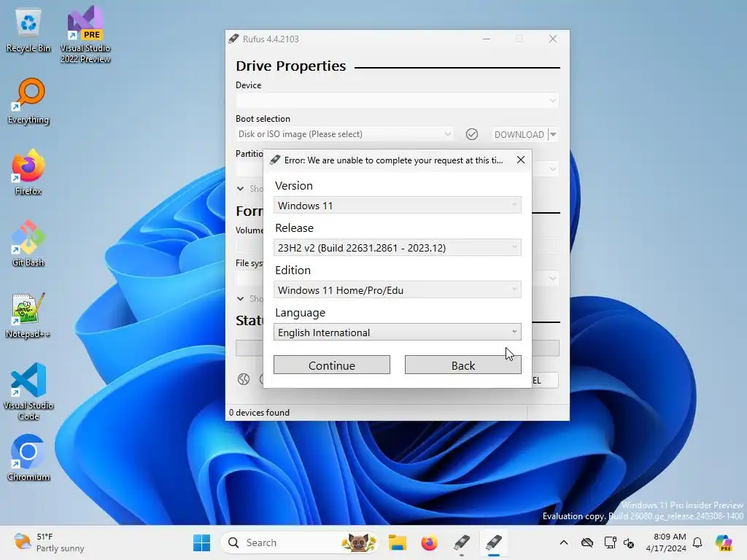Open the Edition dropdown Home/Pro/Edu
747x560 pixels.
[398, 290]
